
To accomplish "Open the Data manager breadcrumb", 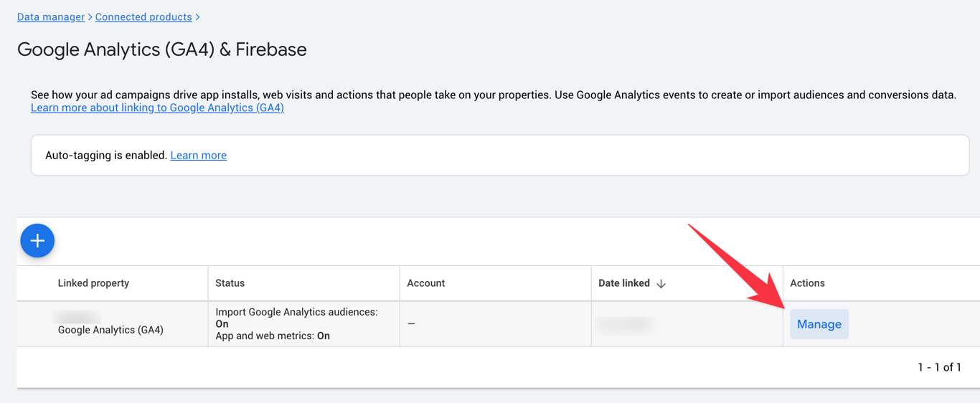I will [50, 16].
